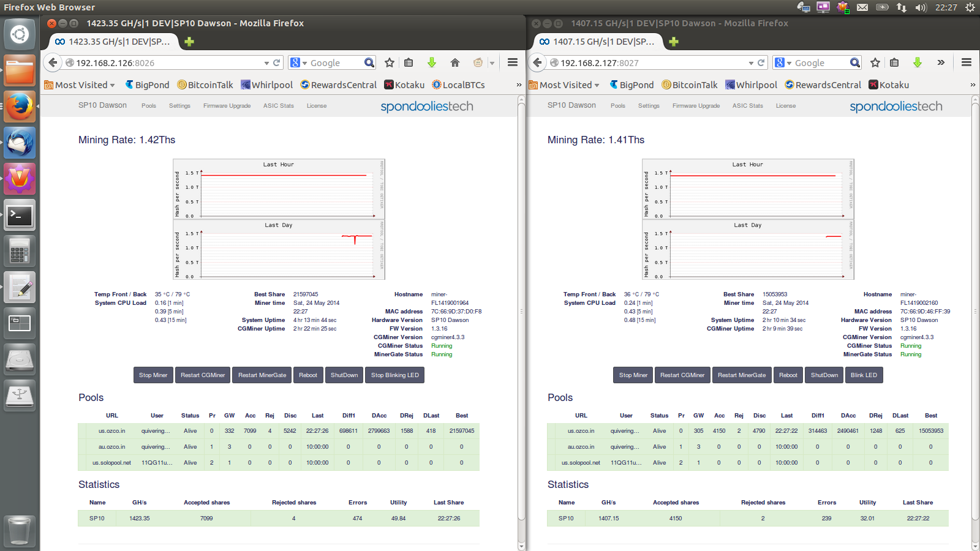Screen dimensions: 980x551
Task: Open Downloads arrow in left window
Action: [x=432, y=62]
